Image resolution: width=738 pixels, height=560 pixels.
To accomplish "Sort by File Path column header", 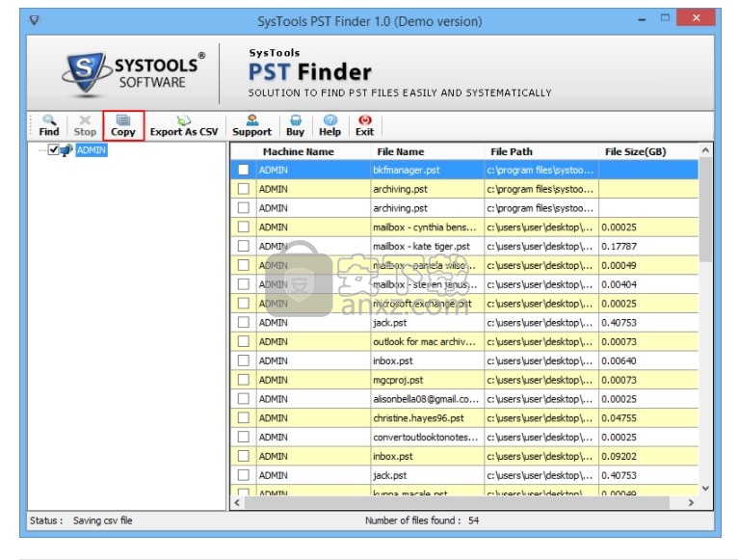I will pyautogui.click(x=541, y=151).
